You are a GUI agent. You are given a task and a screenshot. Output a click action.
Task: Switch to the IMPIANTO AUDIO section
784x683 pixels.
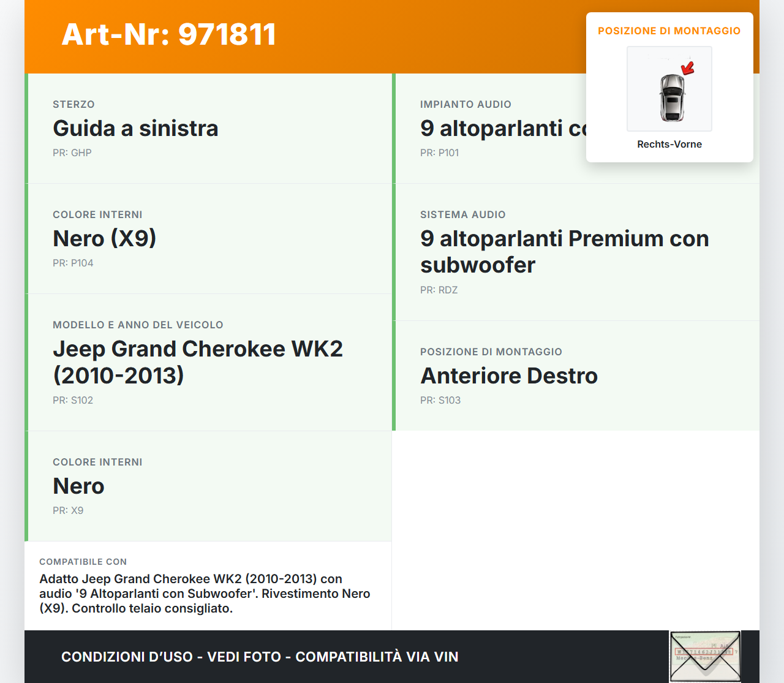tap(466, 104)
